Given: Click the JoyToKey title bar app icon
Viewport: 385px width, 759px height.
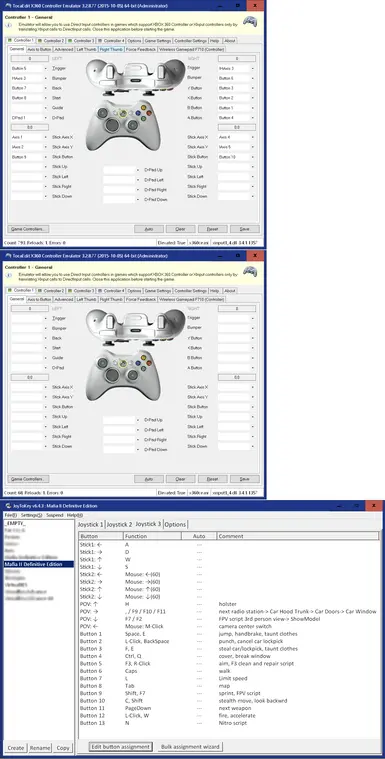Looking at the screenshot, I should click(8, 506).
